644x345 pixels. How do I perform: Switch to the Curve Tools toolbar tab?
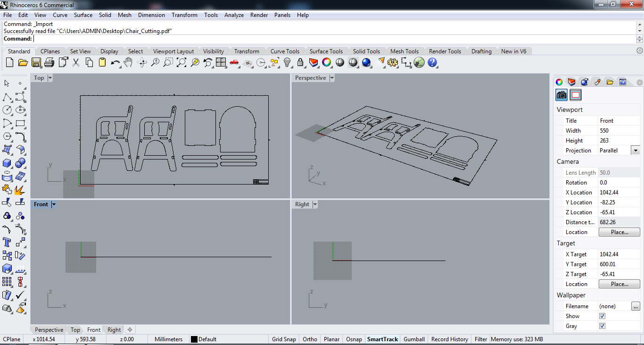point(285,51)
